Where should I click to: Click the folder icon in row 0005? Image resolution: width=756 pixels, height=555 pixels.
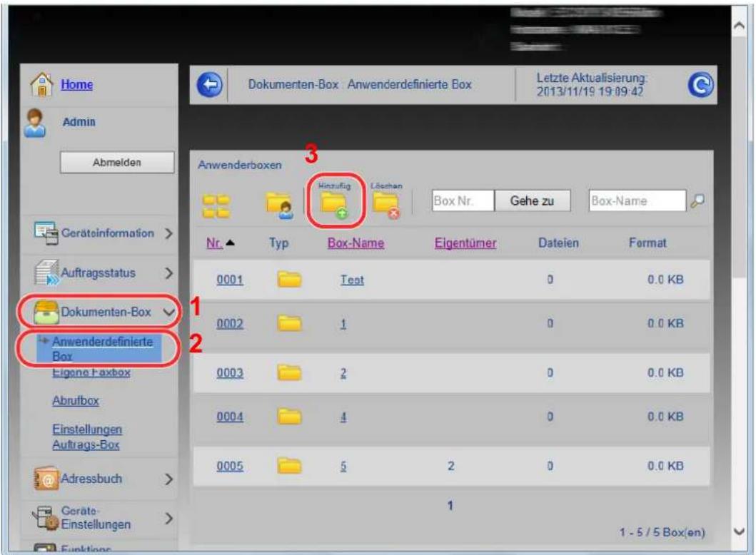click(x=289, y=465)
